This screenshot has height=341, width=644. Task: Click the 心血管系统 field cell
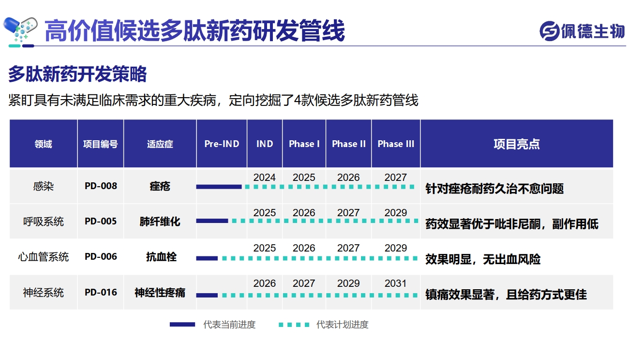coord(44,257)
